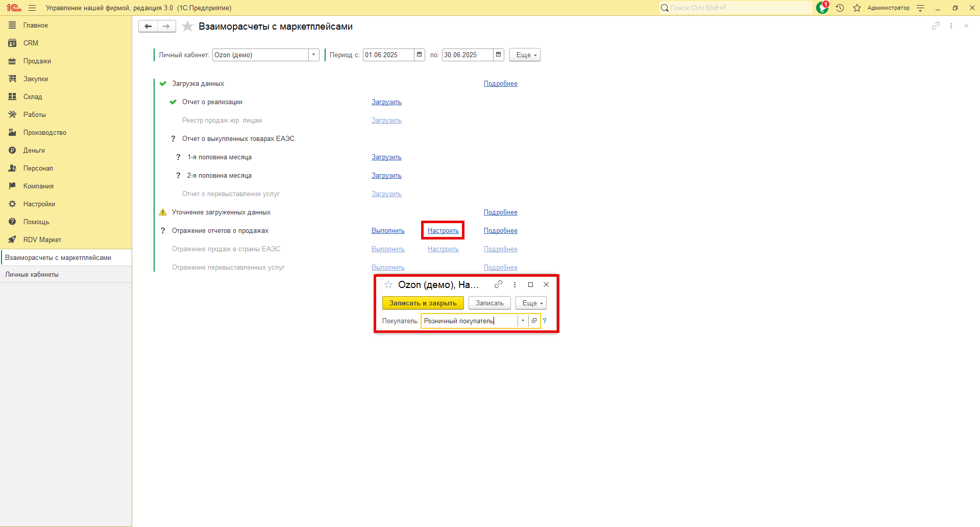Open the Еще menu next to period
This screenshot has width=980, height=527.
click(x=525, y=55)
